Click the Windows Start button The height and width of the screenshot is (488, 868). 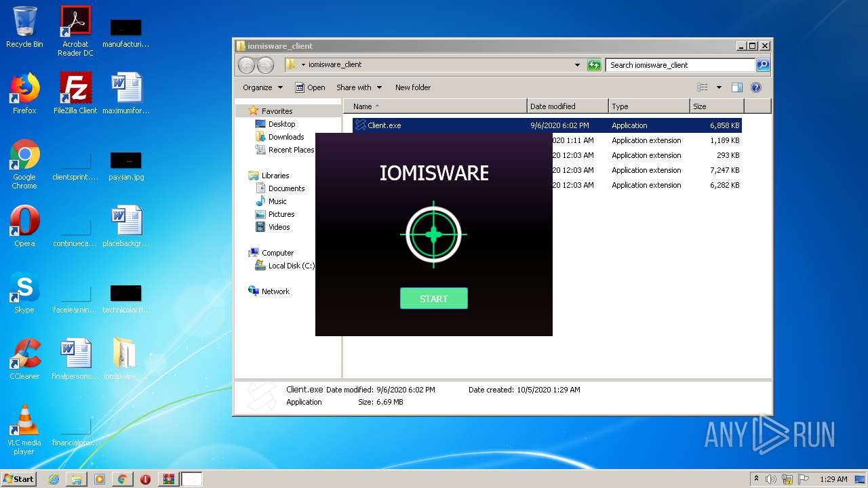pos(19,479)
